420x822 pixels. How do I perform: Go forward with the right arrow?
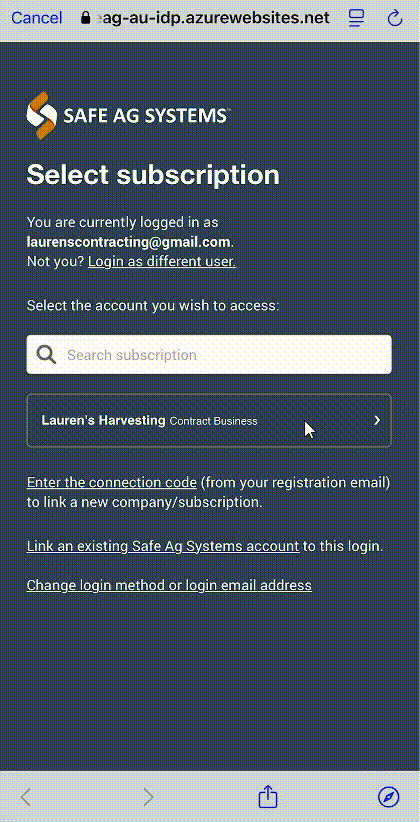(x=148, y=797)
